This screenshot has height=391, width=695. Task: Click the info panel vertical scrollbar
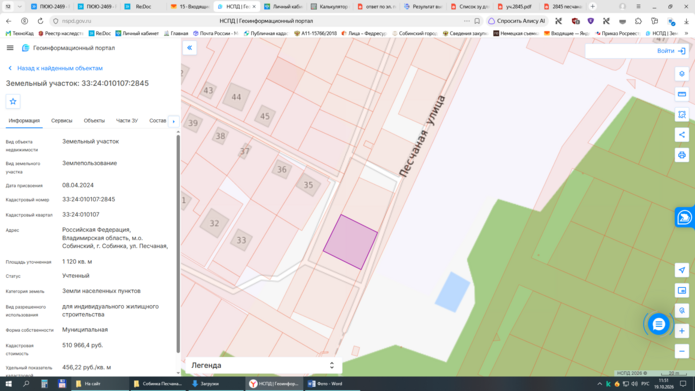click(x=178, y=243)
